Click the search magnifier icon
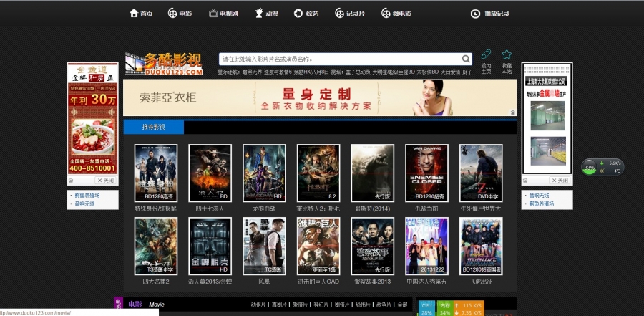 (x=466, y=59)
